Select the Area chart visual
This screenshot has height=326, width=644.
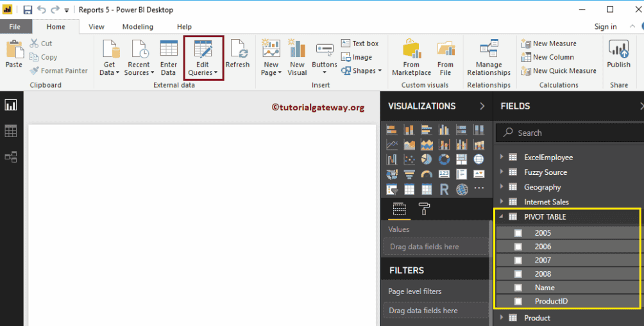coord(409,144)
